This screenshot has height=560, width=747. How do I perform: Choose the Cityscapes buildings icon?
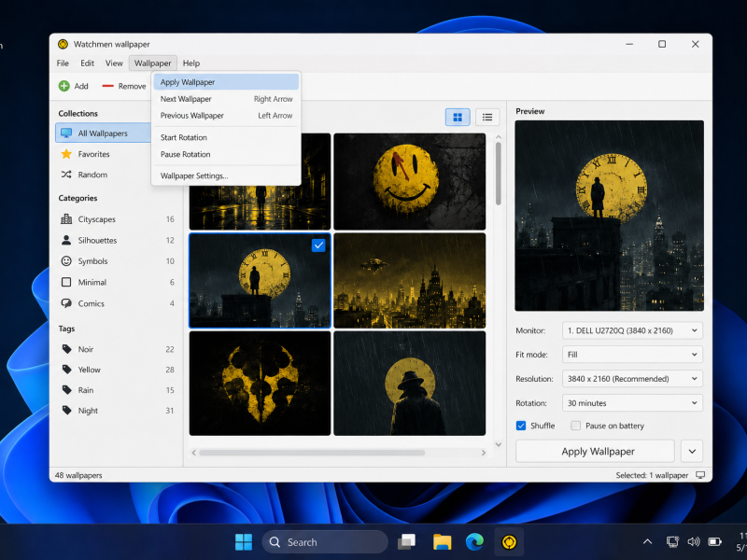click(x=66, y=219)
